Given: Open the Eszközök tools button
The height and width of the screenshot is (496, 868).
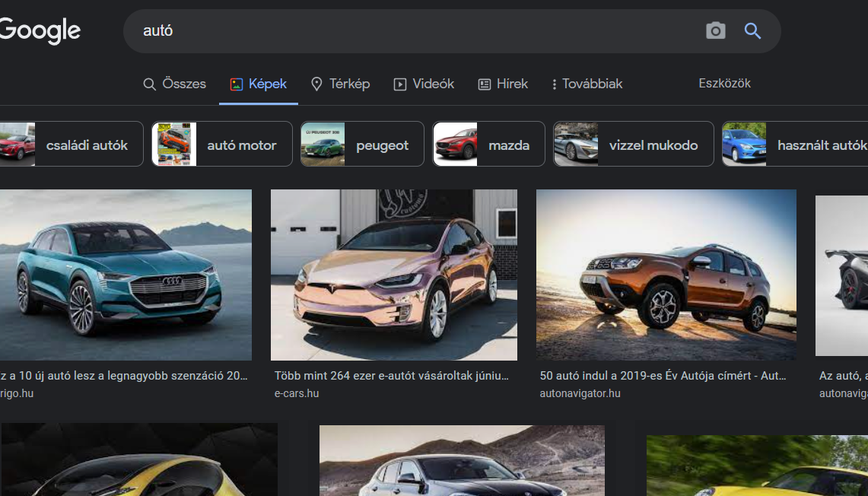Looking at the screenshot, I should tap(724, 83).
